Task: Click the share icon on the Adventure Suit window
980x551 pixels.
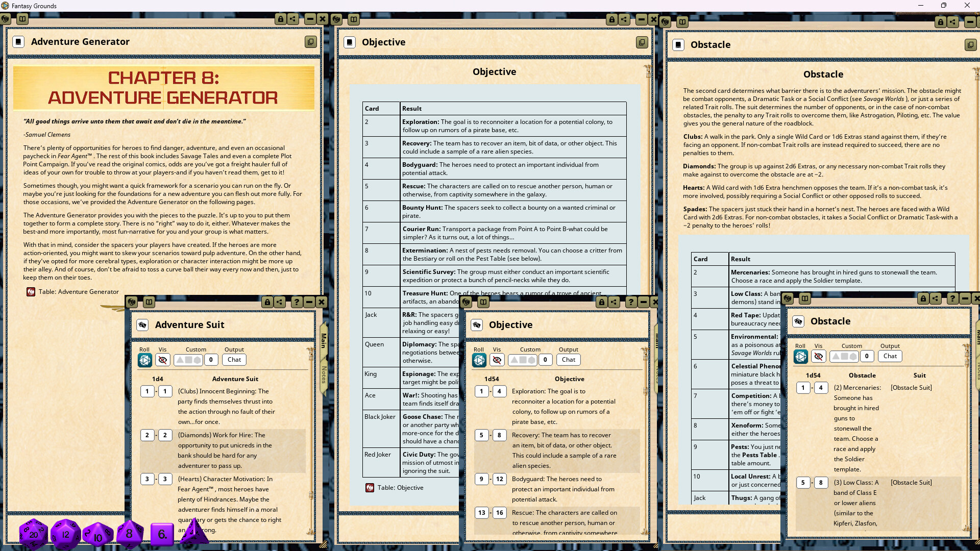Action: [279, 302]
